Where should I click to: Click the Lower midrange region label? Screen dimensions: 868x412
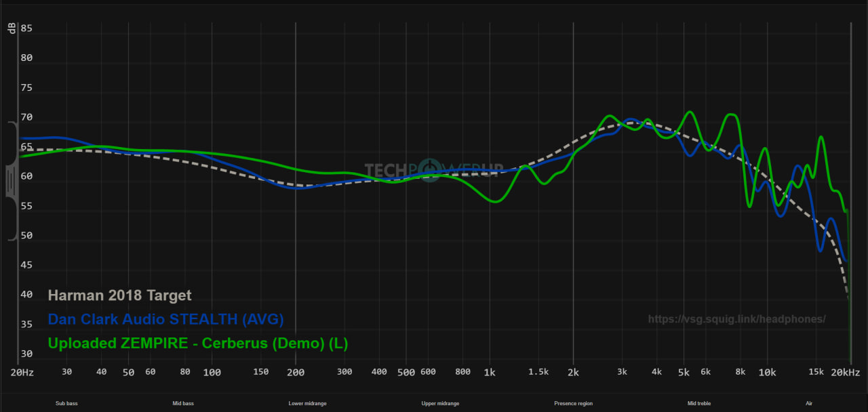click(307, 403)
